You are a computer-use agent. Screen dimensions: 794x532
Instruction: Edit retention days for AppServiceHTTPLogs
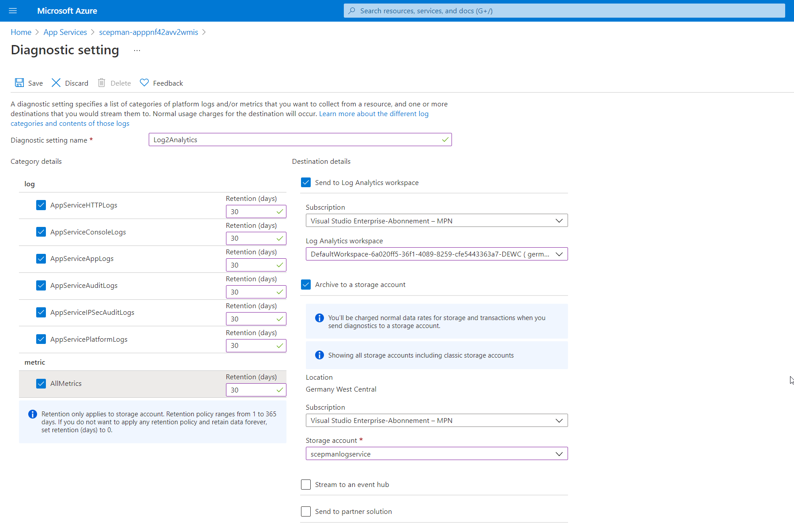[x=256, y=211]
